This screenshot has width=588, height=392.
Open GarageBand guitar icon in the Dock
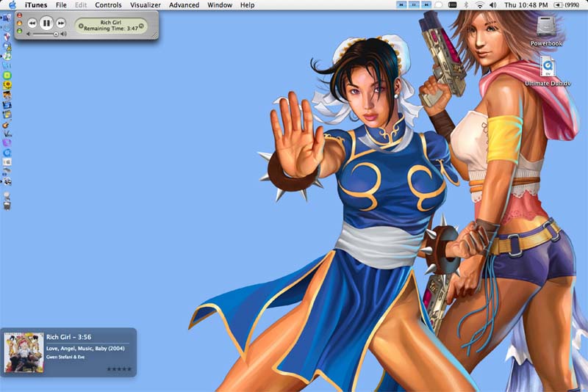(7, 125)
